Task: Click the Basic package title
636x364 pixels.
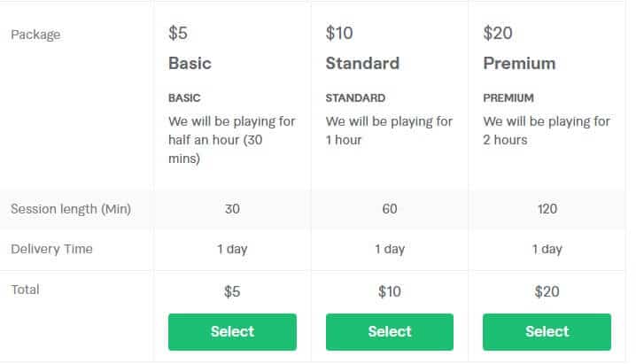Action: click(x=190, y=64)
